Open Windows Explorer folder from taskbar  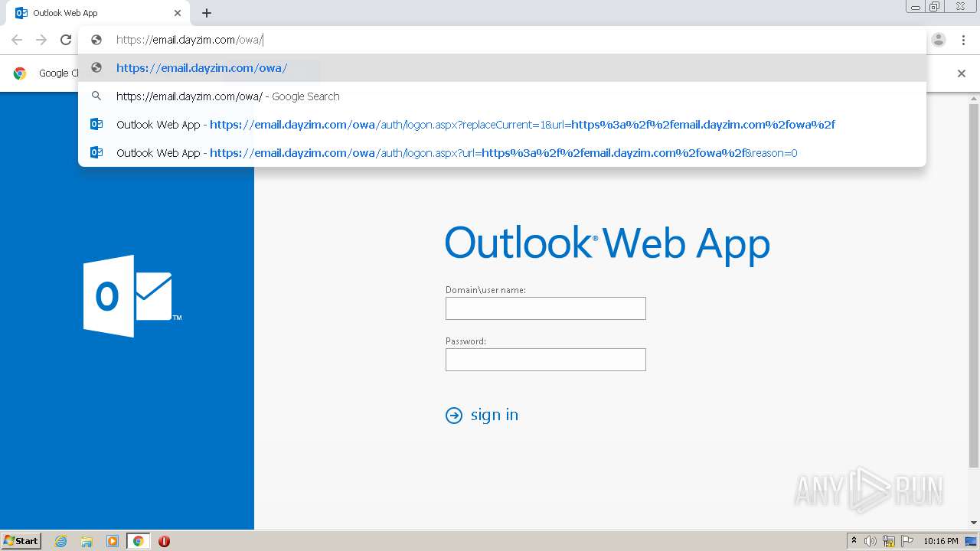click(x=87, y=541)
